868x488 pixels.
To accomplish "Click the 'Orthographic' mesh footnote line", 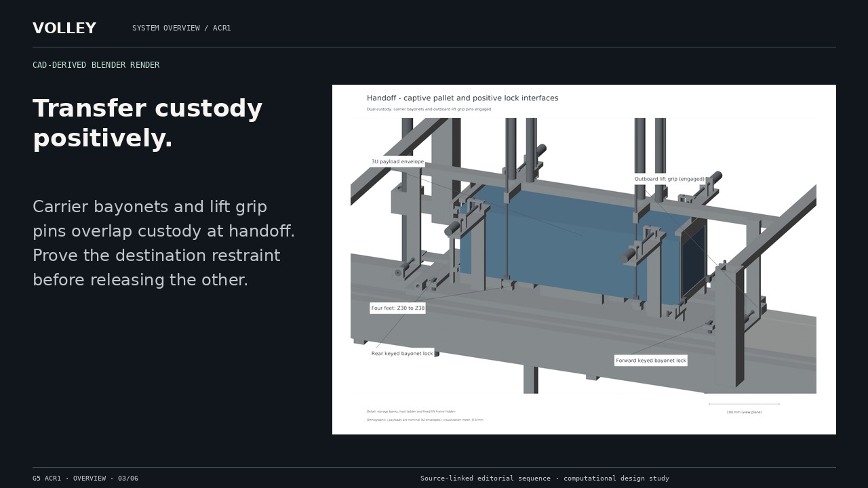I will pos(425,420).
